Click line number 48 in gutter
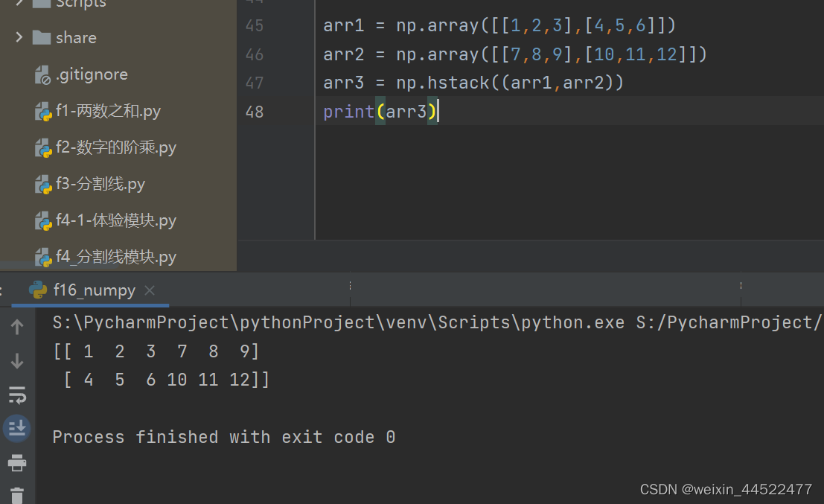 coord(255,112)
